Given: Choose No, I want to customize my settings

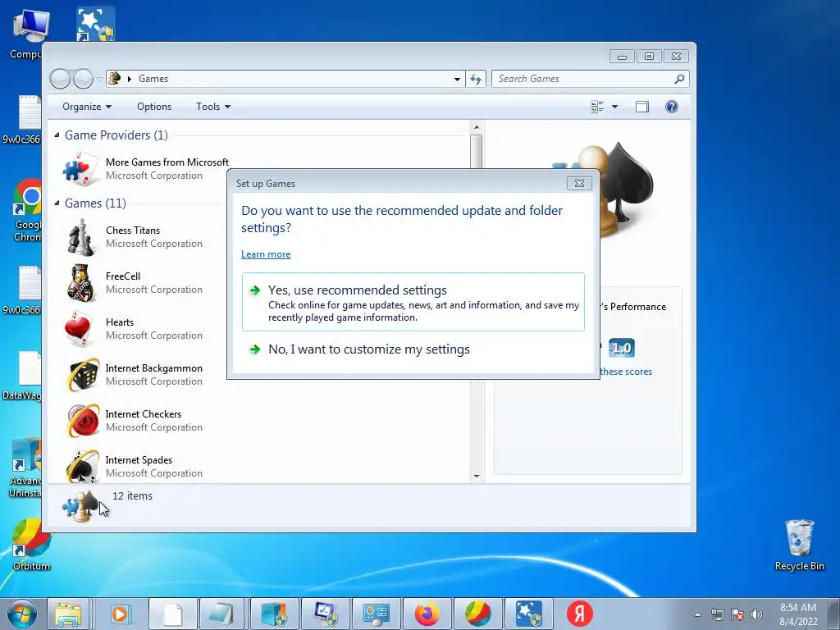Looking at the screenshot, I should 368,349.
